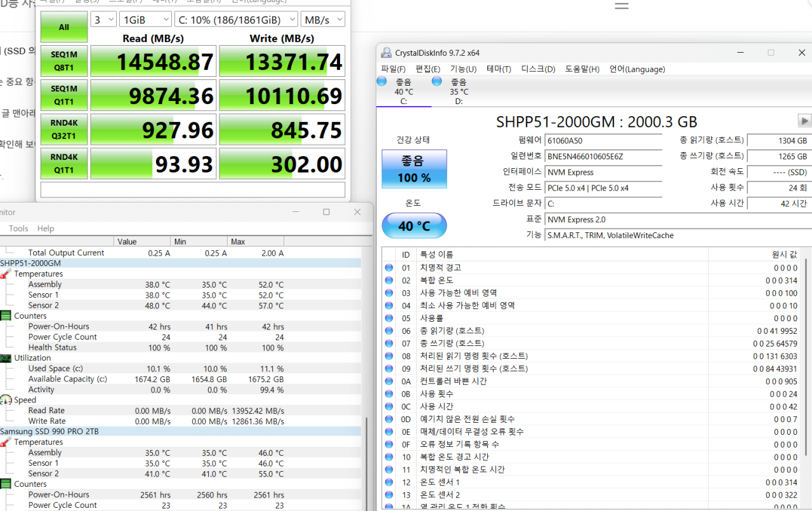Click the Speed gauge icon

click(x=5, y=400)
